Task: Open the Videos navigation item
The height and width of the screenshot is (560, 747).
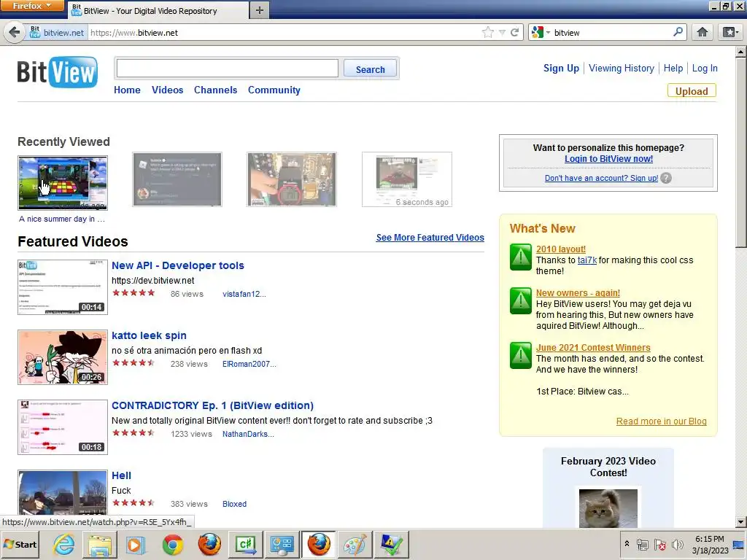Action: pyautogui.click(x=167, y=90)
